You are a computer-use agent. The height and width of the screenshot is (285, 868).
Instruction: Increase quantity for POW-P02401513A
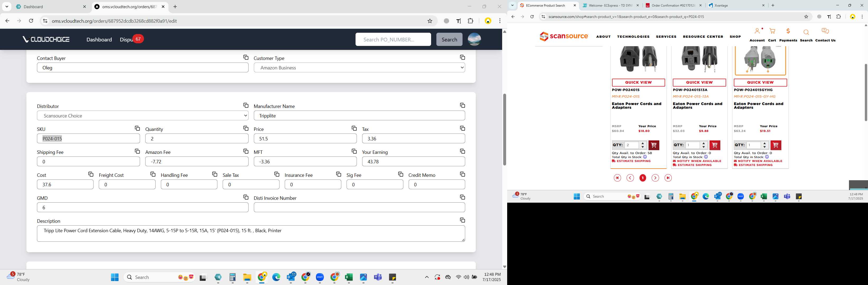click(x=703, y=143)
